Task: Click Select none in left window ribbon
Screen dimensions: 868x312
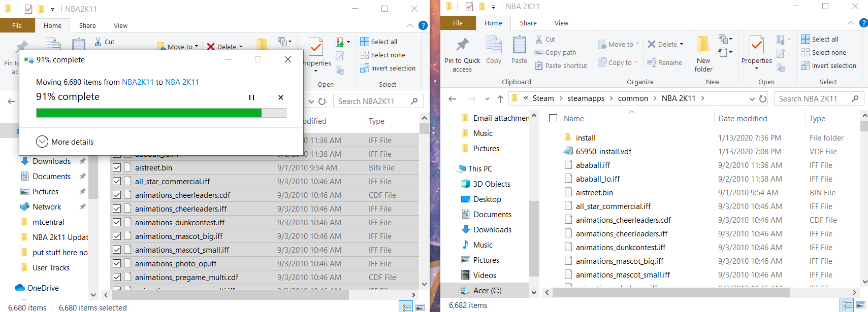Action: click(382, 55)
